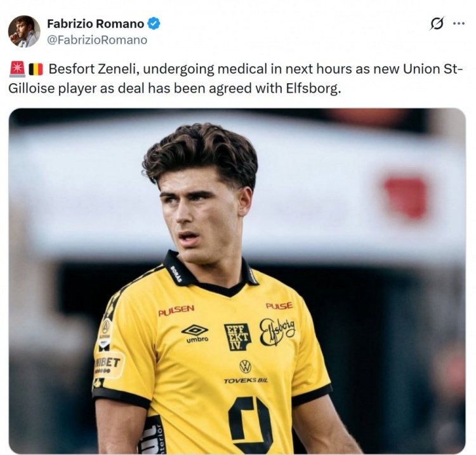
Task: Click the Fabrizio Romano display name
Action: (96, 23)
